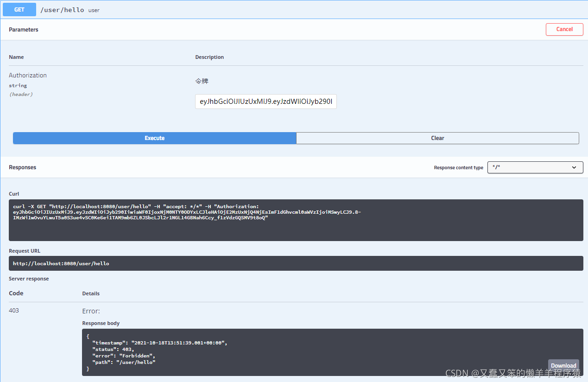This screenshot has height=382, width=588.
Task: Click the Description column header
Action: click(209, 57)
